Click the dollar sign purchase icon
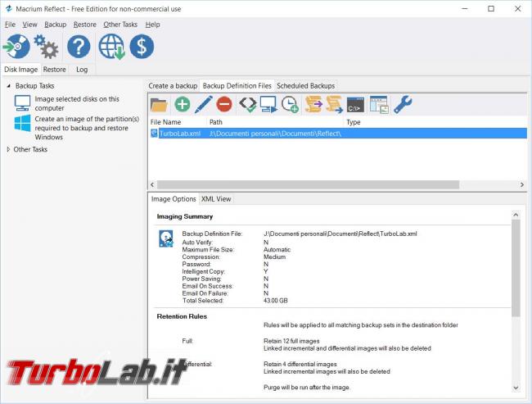Viewport: 532px width, 404px height. tap(142, 46)
